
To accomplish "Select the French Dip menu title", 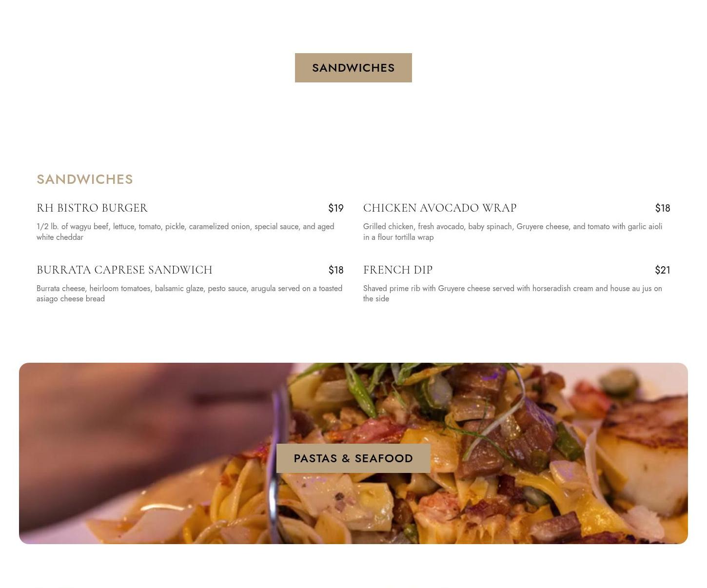I will 398,270.
